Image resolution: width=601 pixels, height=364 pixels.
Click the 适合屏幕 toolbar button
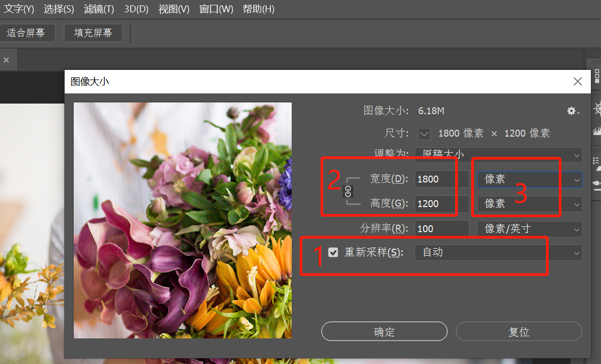click(x=28, y=32)
